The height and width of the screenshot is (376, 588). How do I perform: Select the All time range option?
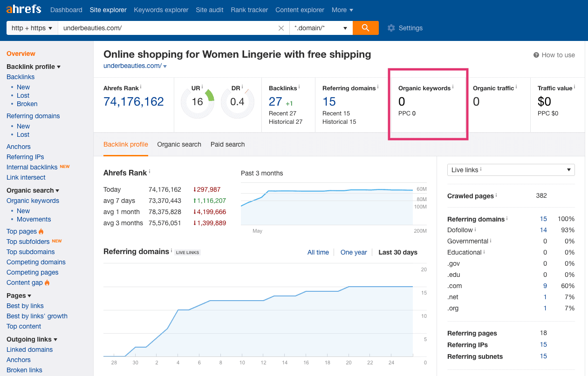[318, 252]
